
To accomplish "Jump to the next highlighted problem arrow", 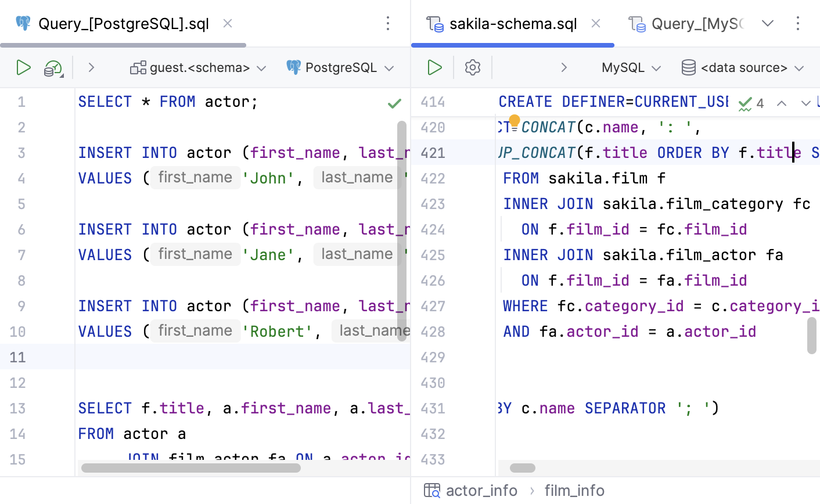I will point(805,103).
